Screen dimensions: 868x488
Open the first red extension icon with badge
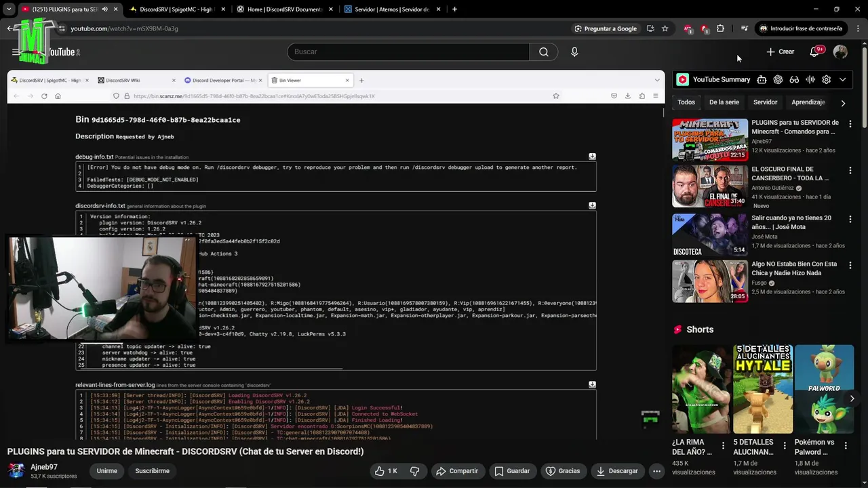[688, 28]
